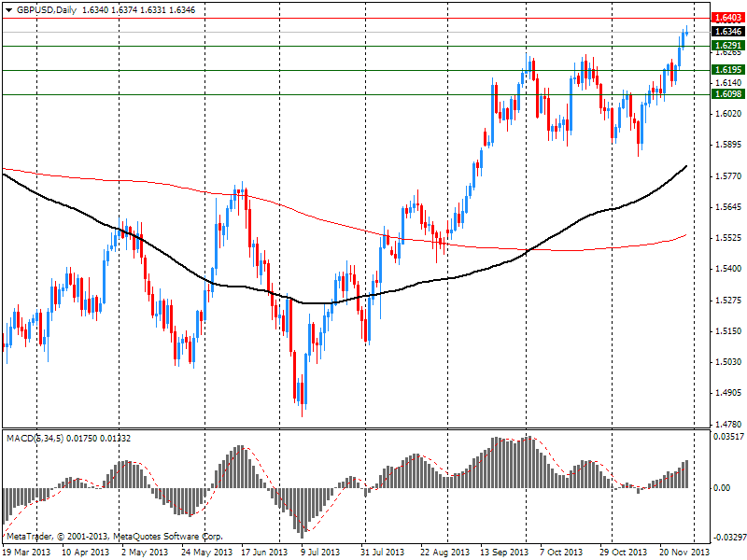Click the 0.00 zero level on MACD scale
This screenshot has height=560, width=747.
click(x=722, y=487)
